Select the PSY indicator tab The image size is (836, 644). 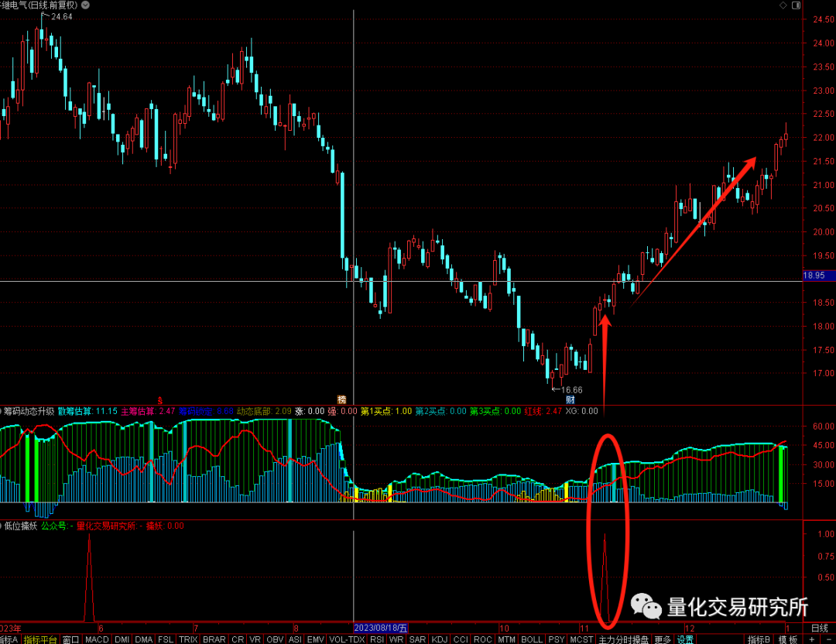click(556, 639)
